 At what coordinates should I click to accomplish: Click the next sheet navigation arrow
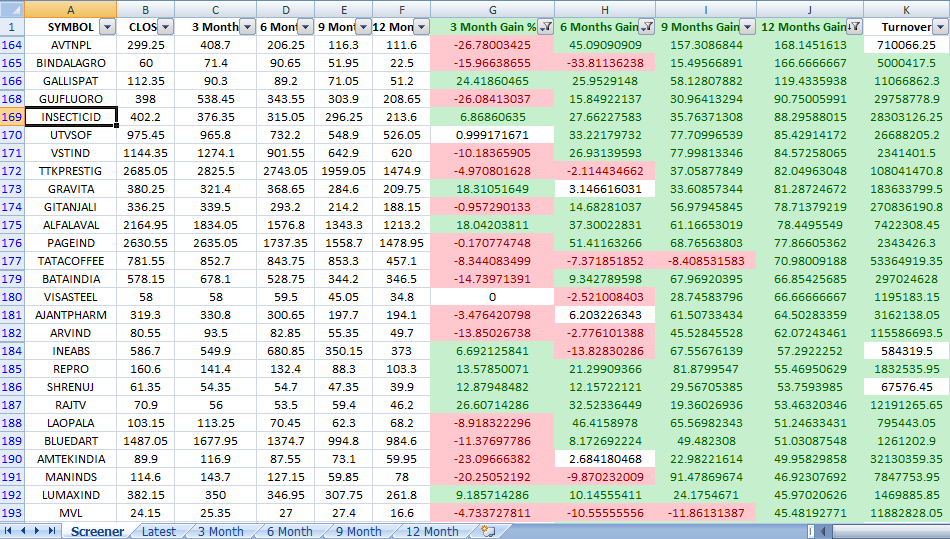click(x=37, y=531)
